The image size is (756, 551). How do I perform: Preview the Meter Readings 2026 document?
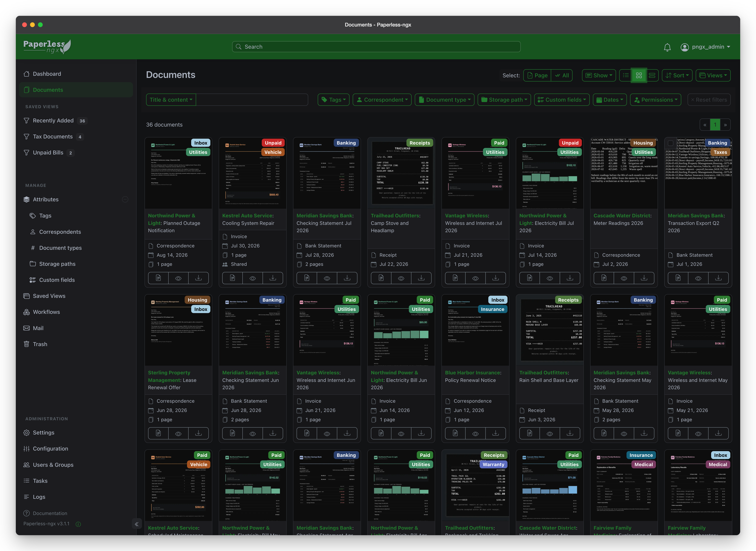pyautogui.click(x=624, y=278)
